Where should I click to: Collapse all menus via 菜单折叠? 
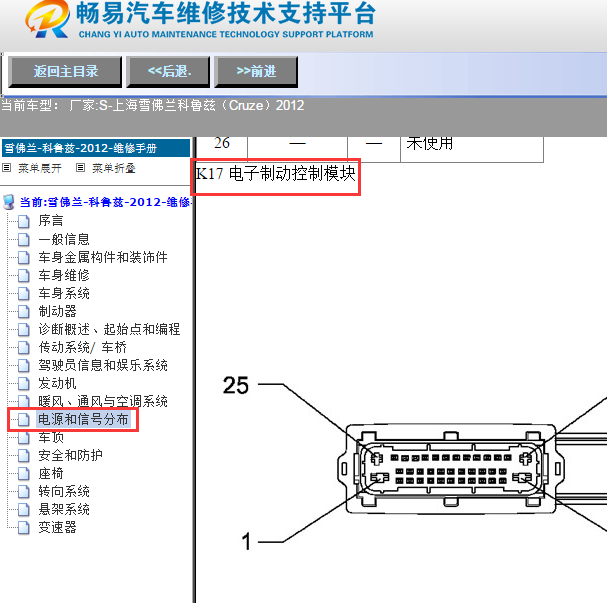tap(113, 168)
